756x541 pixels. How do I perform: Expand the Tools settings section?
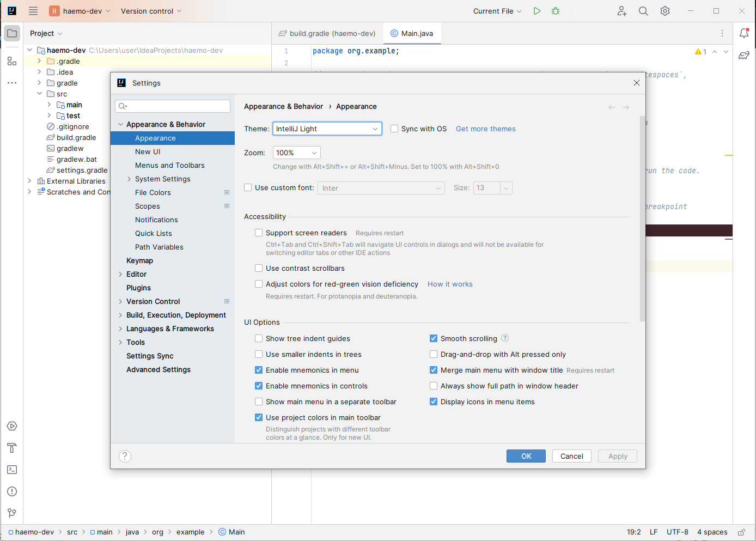point(120,342)
